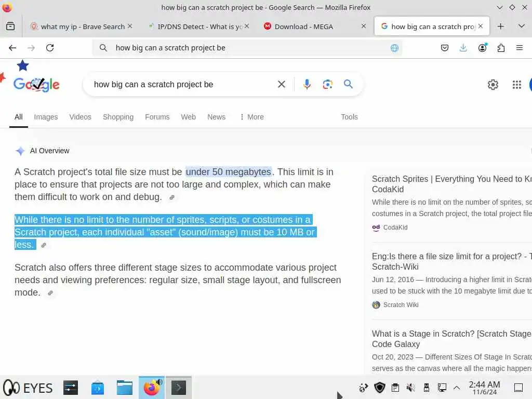
Task: Open the Google apps grid
Action: coord(517,85)
